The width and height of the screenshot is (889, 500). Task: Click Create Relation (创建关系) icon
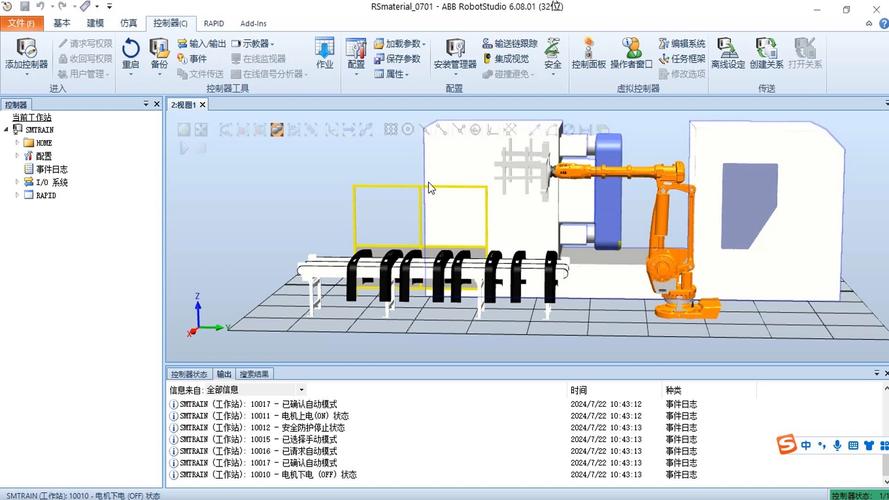pyautogui.click(x=766, y=49)
